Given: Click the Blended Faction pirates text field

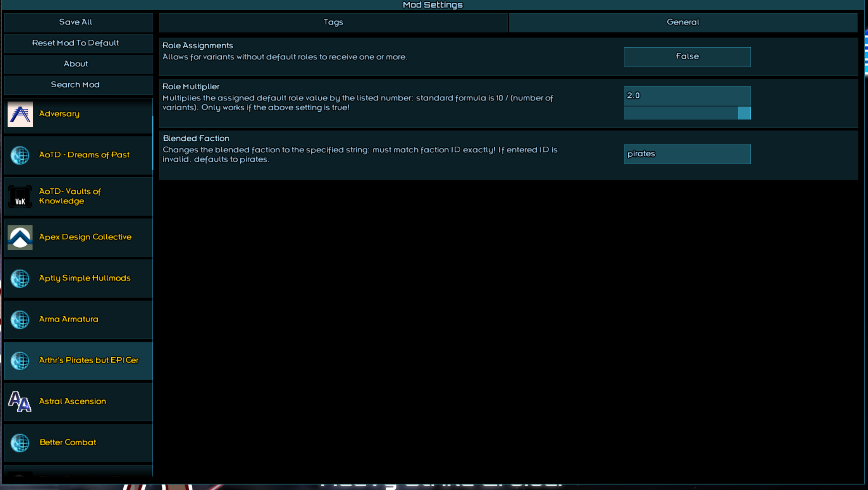Looking at the screenshot, I should pyautogui.click(x=687, y=154).
